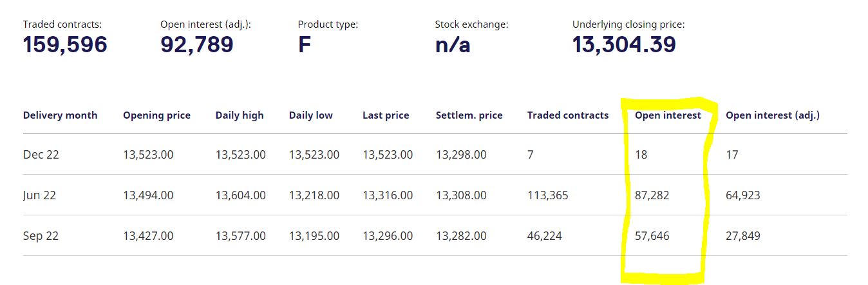This screenshot has width=868, height=285.
Task: Click the Opening price column header
Action: [156, 115]
